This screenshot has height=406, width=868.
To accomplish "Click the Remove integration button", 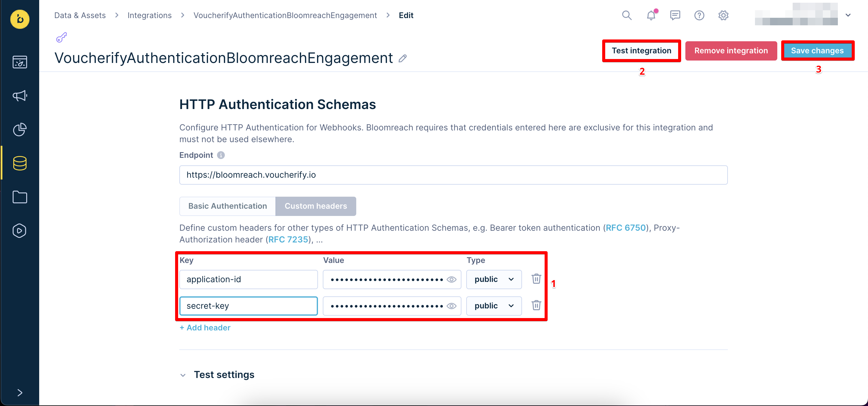I will [731, 51].
